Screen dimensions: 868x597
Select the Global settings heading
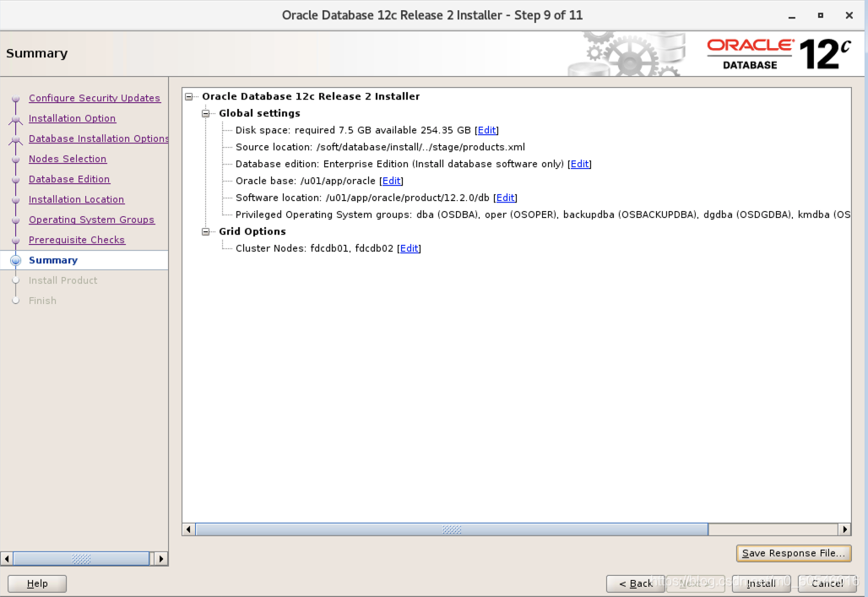pos(259,113)
